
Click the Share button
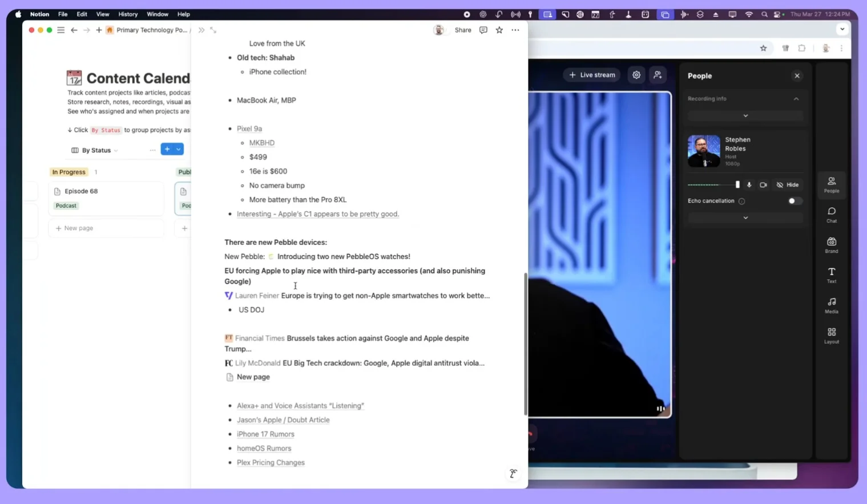tap(463, 30)
